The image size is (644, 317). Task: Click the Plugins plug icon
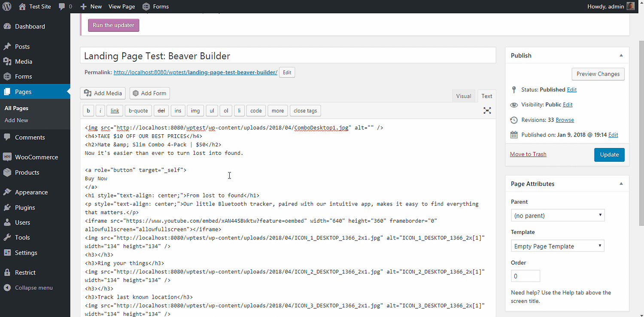coord(7,207)
